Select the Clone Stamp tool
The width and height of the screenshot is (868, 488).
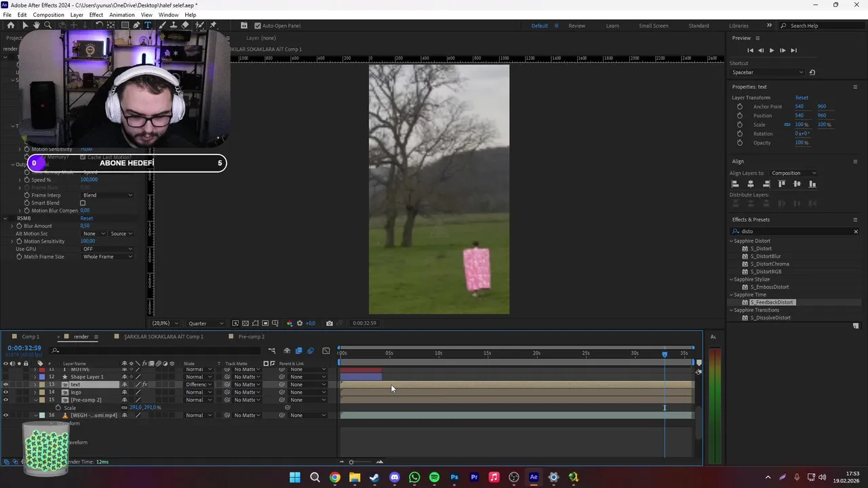(174, 25)
